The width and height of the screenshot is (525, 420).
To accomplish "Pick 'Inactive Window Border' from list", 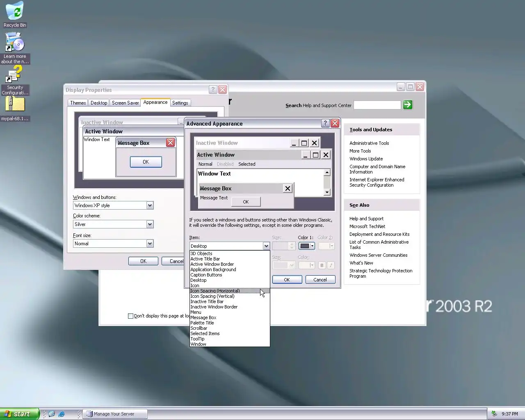I will [230, 307].
